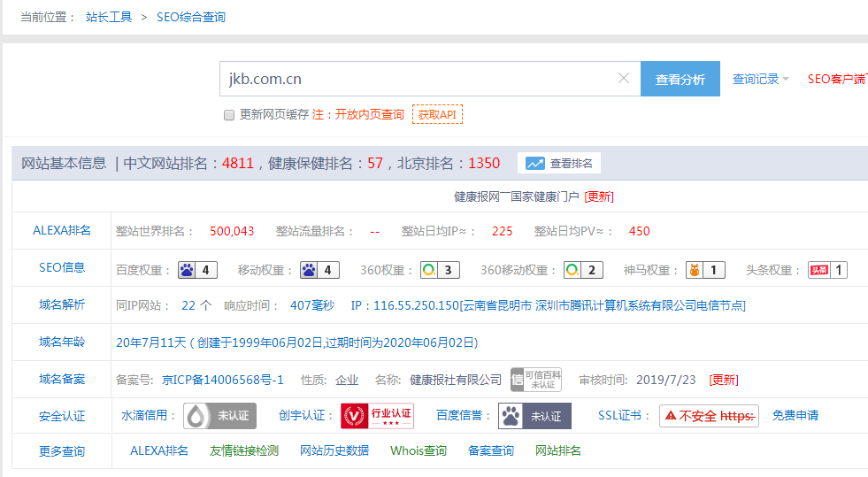Click daily PV value 450
The width and height of the screenshot is (868, 477).
point(640,231)
